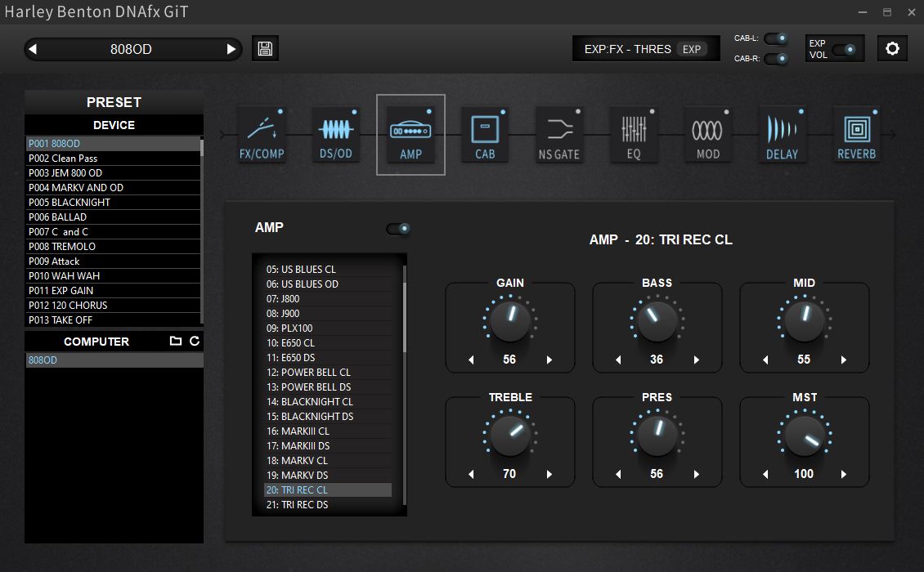Toggle the NS GATE block enable dot
Viewport: 924px width, 572px height.
tap(578, 111)
